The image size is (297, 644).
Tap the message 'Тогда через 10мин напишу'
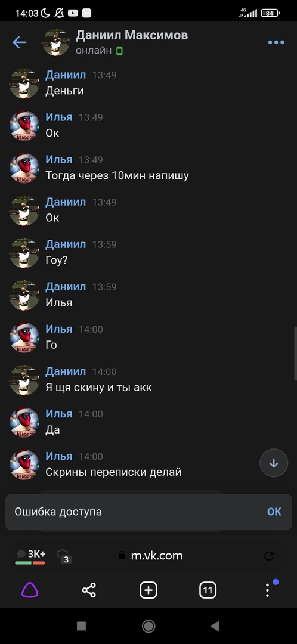117,176
